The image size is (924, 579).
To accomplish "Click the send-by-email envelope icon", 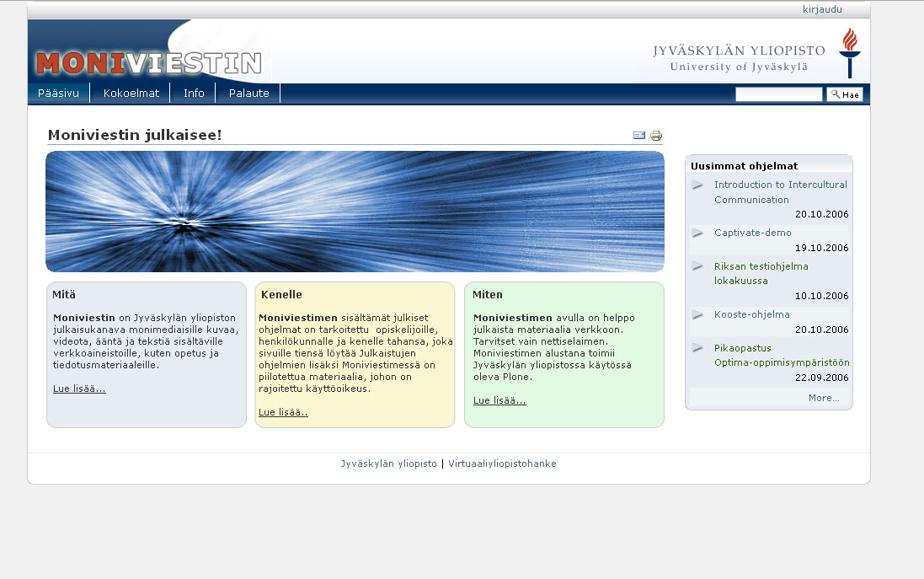I will [x=639, y=136].
